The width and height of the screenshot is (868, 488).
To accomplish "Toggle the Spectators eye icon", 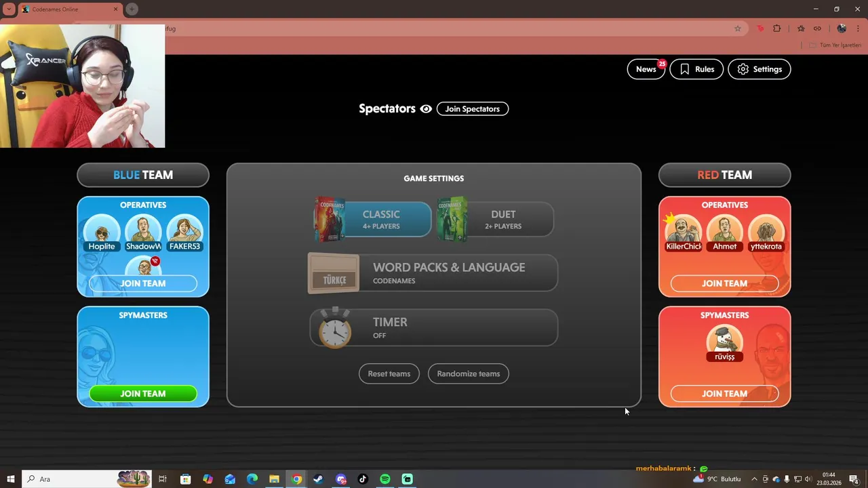I will 426,108.
